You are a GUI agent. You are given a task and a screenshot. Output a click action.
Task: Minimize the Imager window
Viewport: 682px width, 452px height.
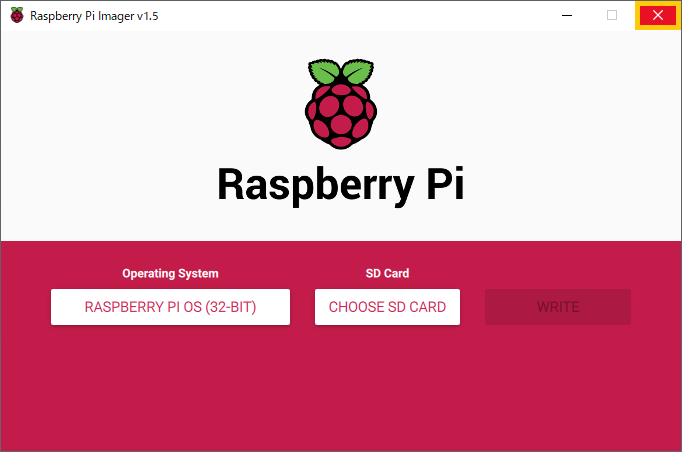(566, 15)
